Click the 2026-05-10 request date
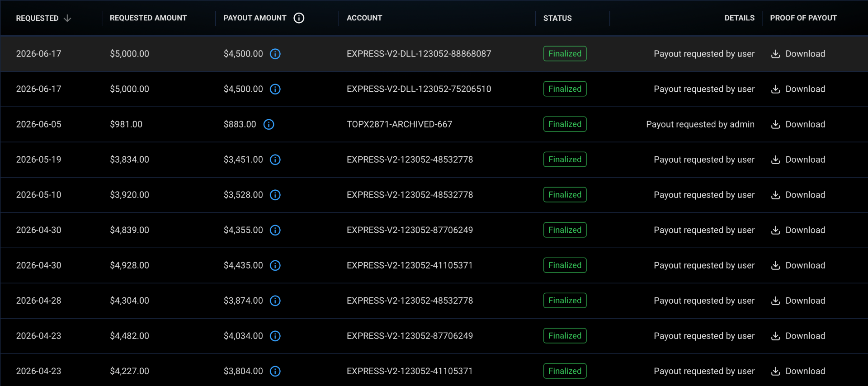 [38, 195]
